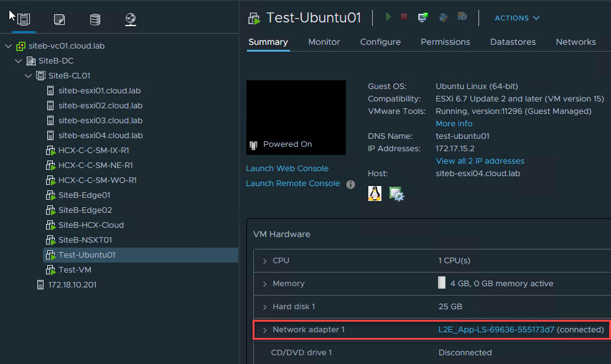Click the green Power On icon
The height and width of the screenshot is (364, 611).
point(388,17)
